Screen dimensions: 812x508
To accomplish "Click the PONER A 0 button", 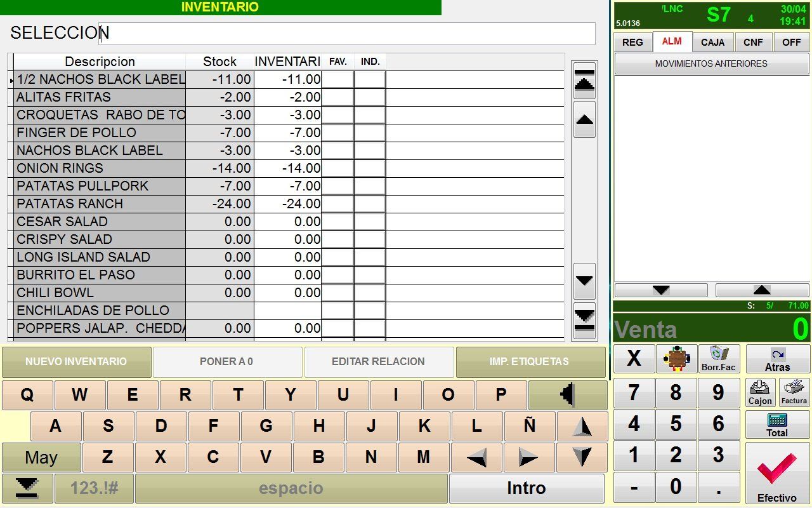I will 227,362.
